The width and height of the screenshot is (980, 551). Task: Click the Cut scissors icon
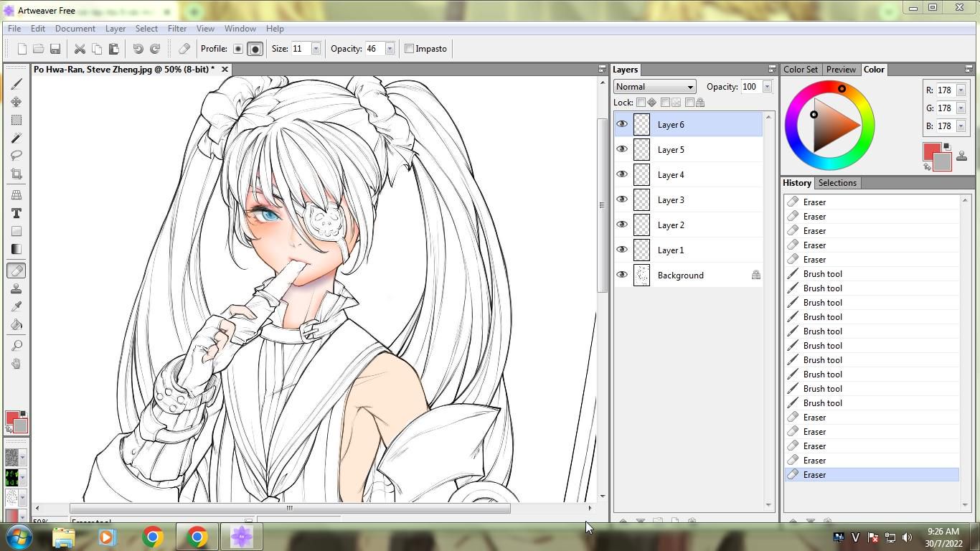[80, 49]
